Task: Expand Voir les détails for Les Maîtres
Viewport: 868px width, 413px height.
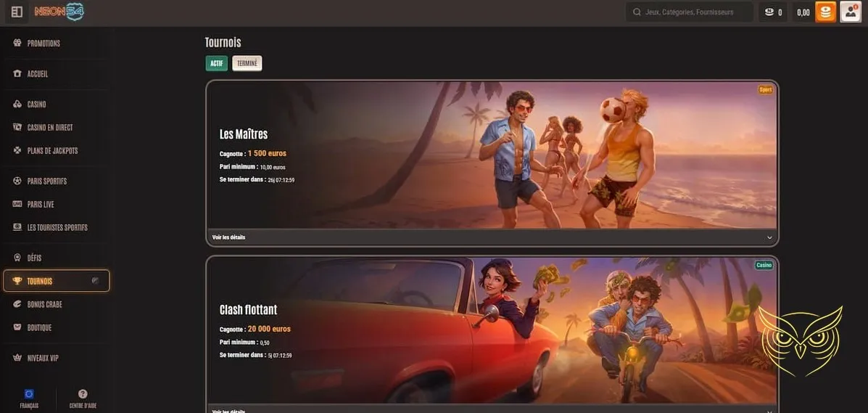Action: (x=228, y=237)
